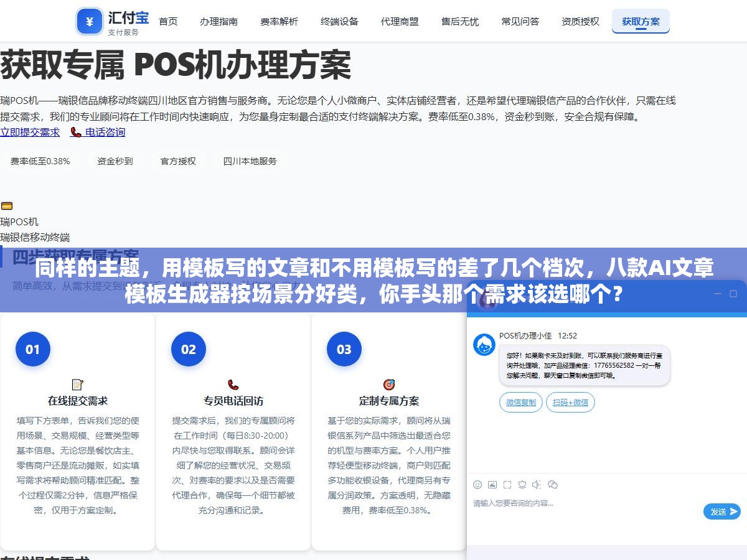Click the phone icon above 专员电话回访
Image resolution: width=747 pixels, height=560 pixels.
233,385
